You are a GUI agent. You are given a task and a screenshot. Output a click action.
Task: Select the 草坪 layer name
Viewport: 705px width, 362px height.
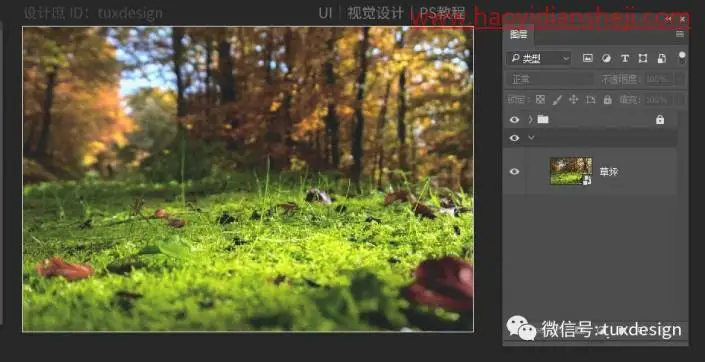609,171
